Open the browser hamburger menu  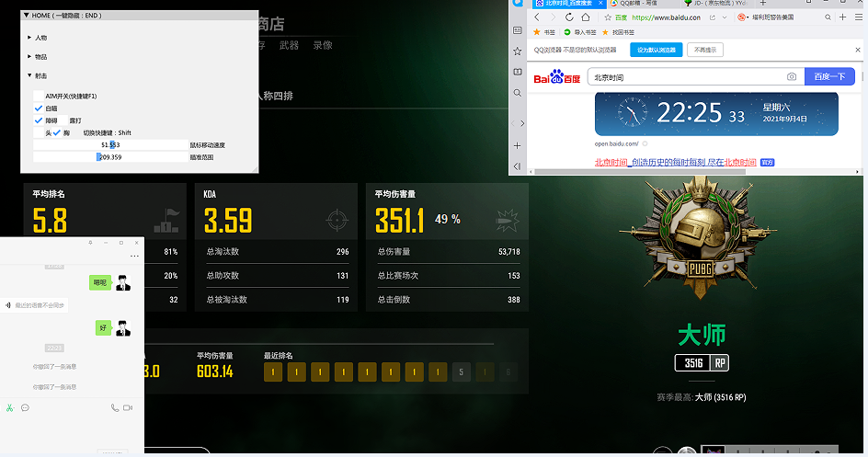click(x=859, y=17)
